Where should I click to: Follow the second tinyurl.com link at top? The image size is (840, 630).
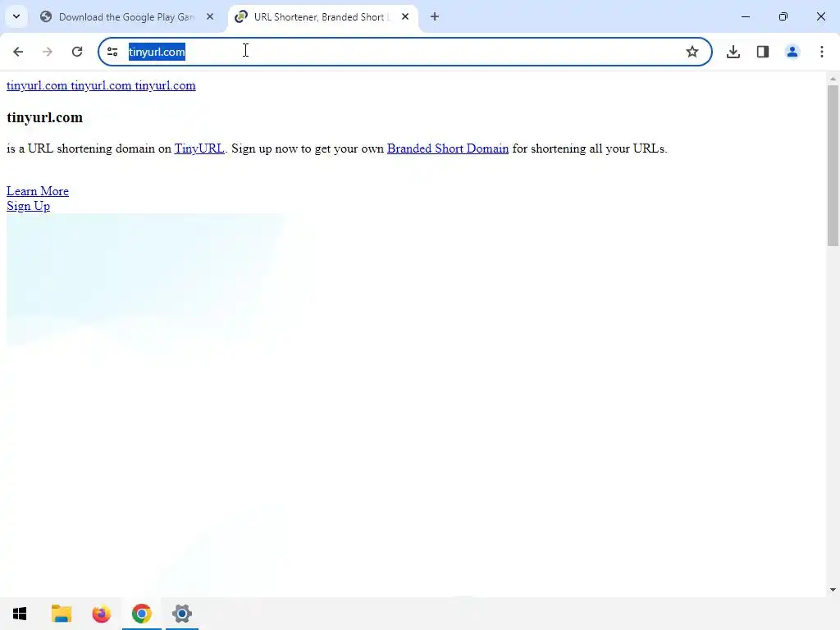(101, 85)
